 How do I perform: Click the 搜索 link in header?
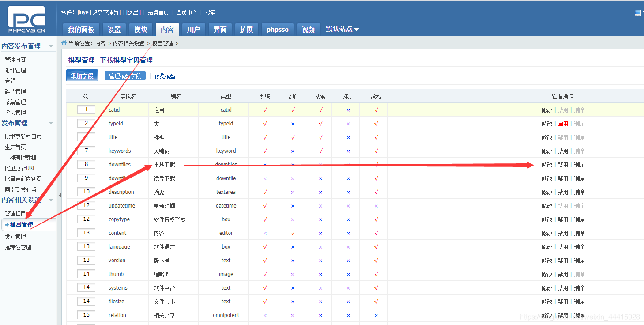(x=210, y=12)
